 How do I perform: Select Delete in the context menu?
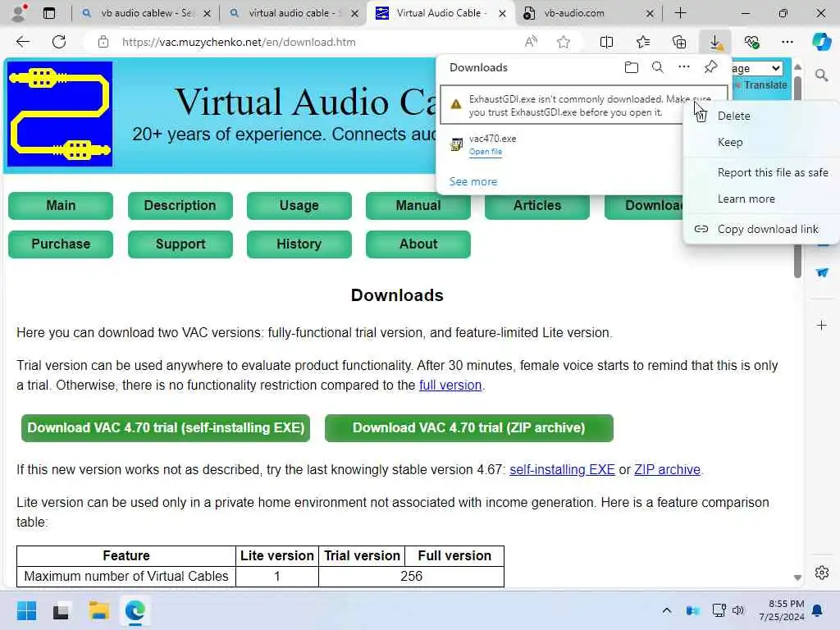pyautogui.click(x=733, y=116)
